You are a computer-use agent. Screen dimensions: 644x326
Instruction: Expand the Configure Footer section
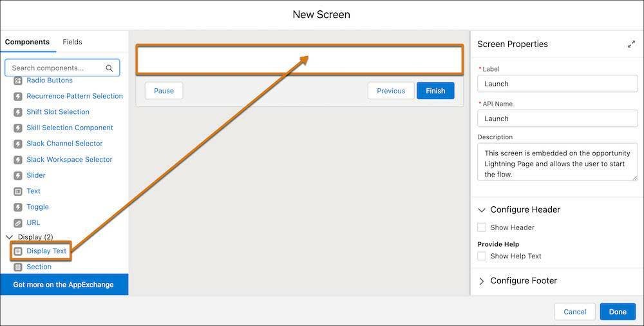pos(482,281)
